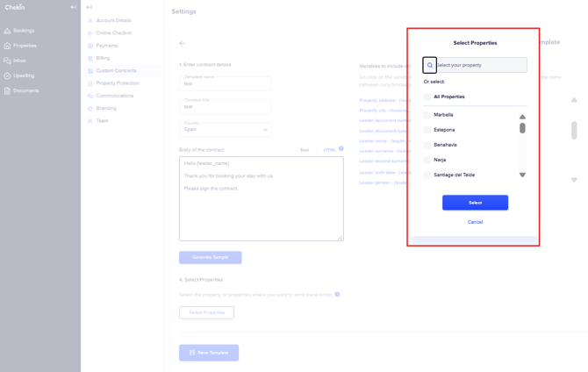
Task: Click the search magnifier icon in the modal
Action: 429,65
